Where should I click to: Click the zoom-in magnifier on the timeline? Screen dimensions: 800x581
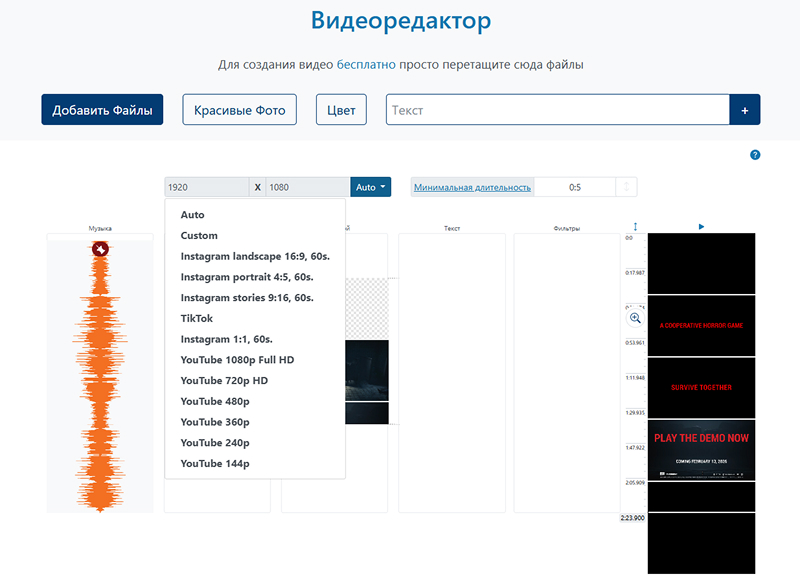click(635, 318)
